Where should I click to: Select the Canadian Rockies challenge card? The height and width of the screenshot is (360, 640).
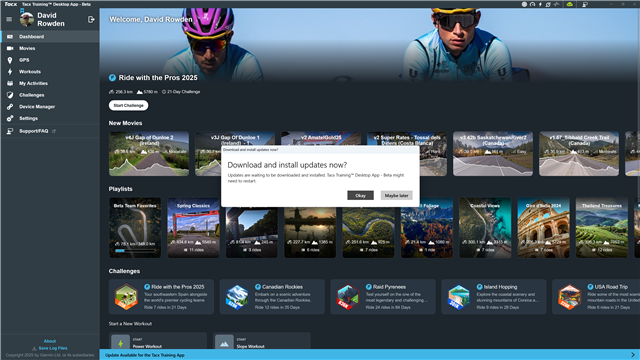pyautogui.click(x=272, y=297)
